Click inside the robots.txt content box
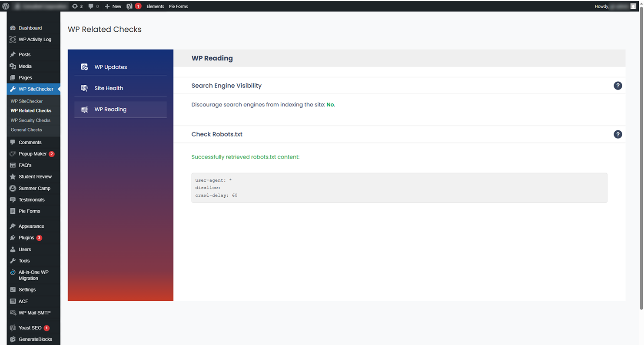The width and height of the screenshot is (644, 345). point(399,188)
